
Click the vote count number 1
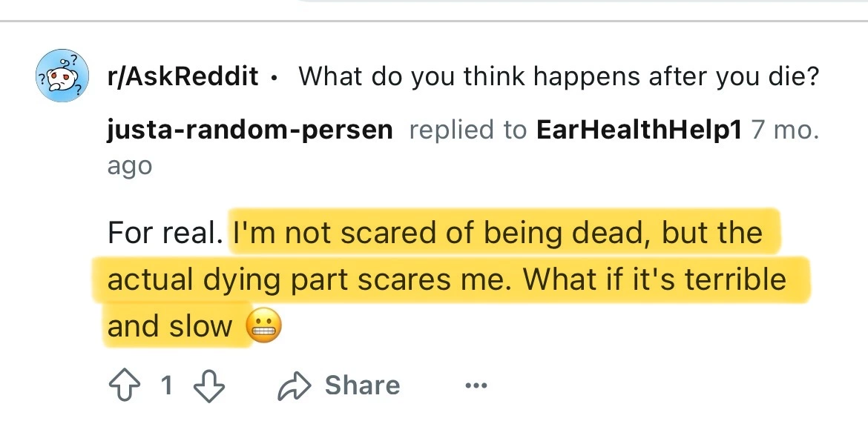click(167, 385)
